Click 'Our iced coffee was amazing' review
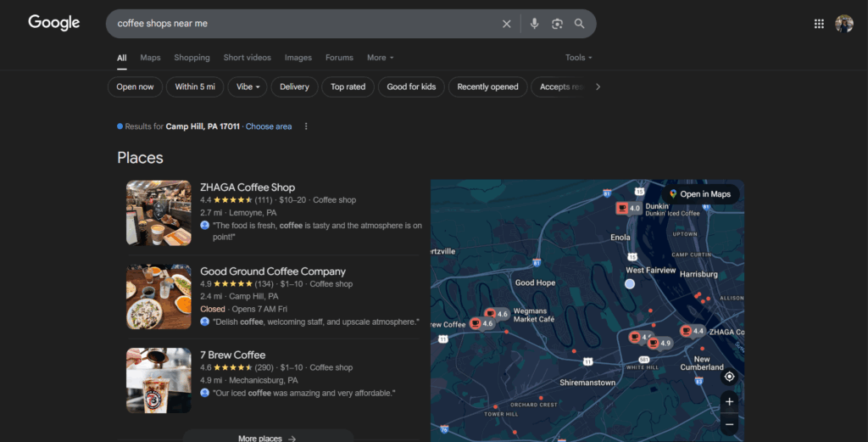868x442 pixels. (x=304, y=394)
